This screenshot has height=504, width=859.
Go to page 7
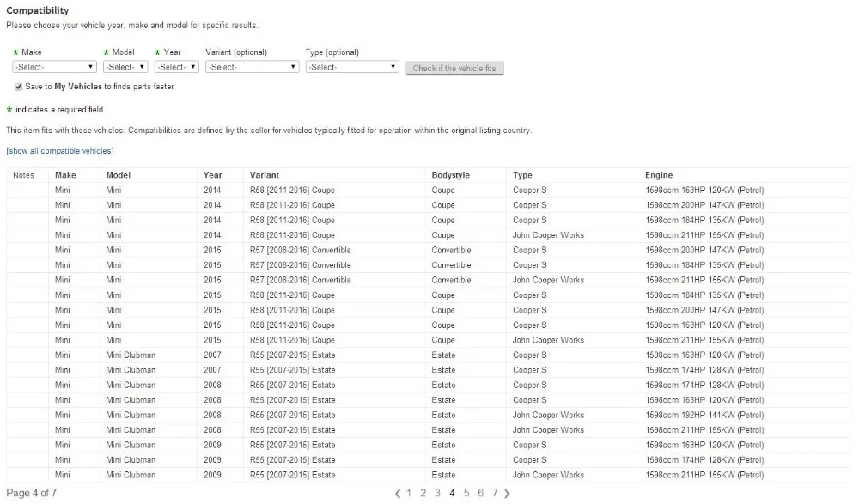pyautogui.click(x=495, y=493)
